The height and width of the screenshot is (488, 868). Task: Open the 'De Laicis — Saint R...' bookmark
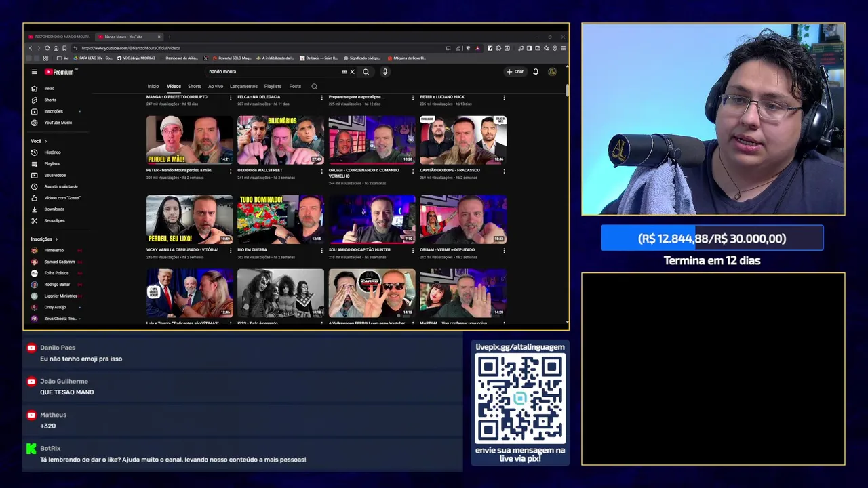click(319, 58)
